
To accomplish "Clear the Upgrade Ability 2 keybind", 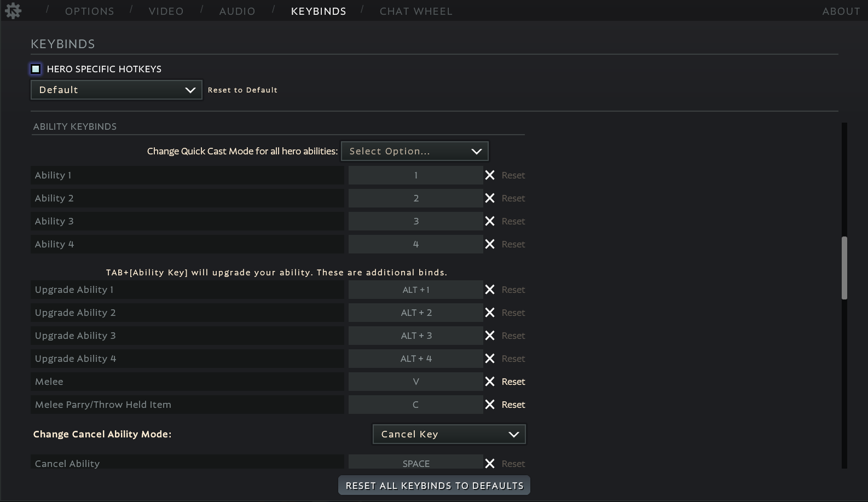I will point(490,313).
